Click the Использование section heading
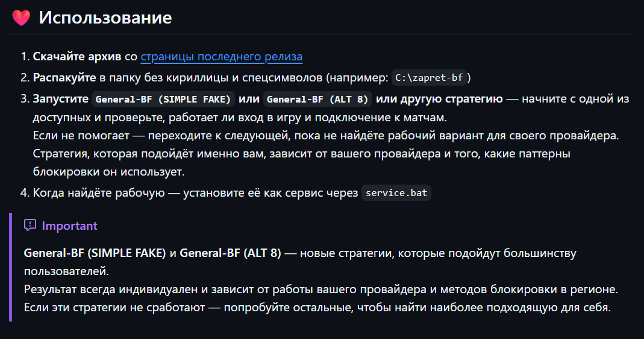644x339 pixels. tap(105, 17)
